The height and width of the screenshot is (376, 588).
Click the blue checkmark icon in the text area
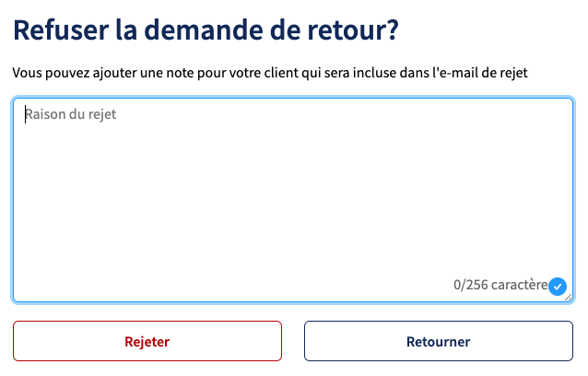pyautogui.click(x=558, y=287)
